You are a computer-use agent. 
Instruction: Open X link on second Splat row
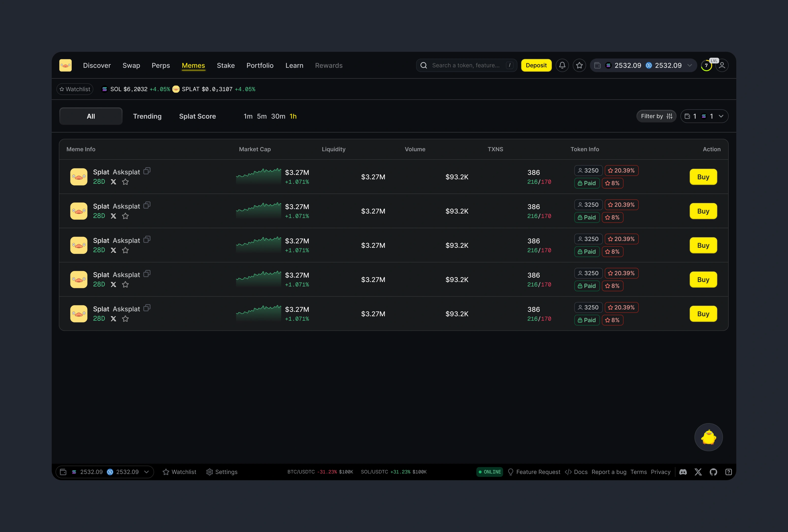click(x=114, y=216)
